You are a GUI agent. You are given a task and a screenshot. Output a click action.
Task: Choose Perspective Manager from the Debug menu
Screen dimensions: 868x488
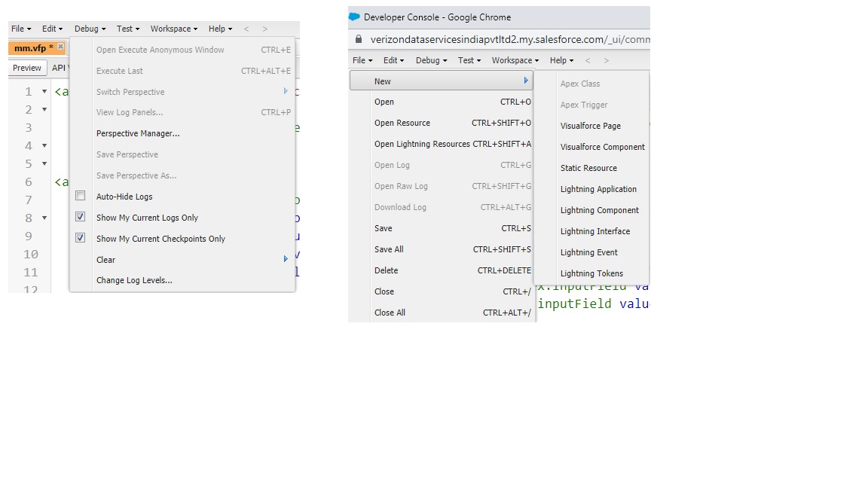click(139, 133)
